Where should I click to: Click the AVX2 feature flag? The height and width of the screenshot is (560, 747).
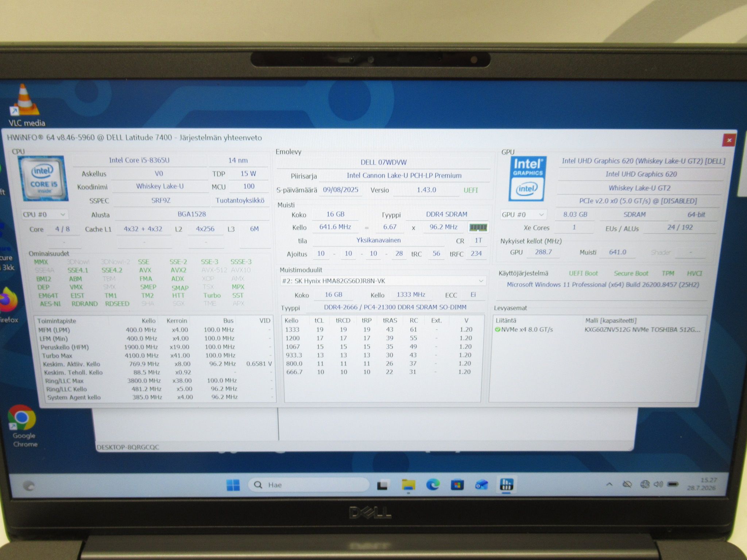tap(178, 270)
